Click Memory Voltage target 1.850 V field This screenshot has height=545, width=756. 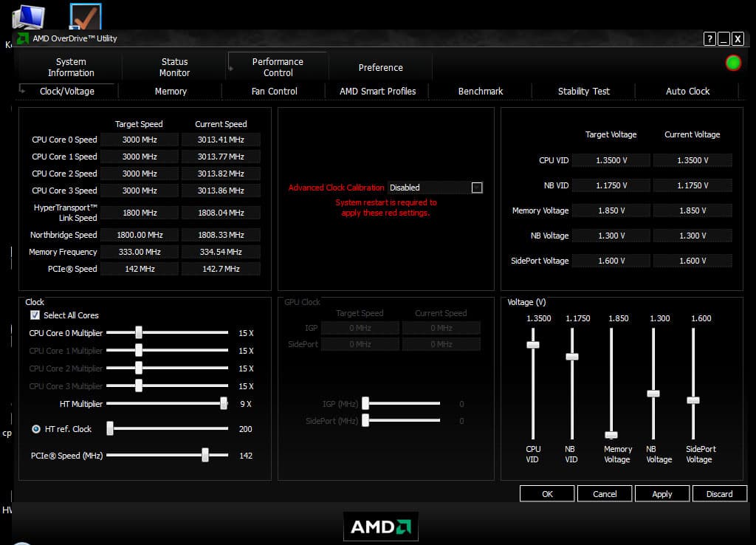coord(611,210)
